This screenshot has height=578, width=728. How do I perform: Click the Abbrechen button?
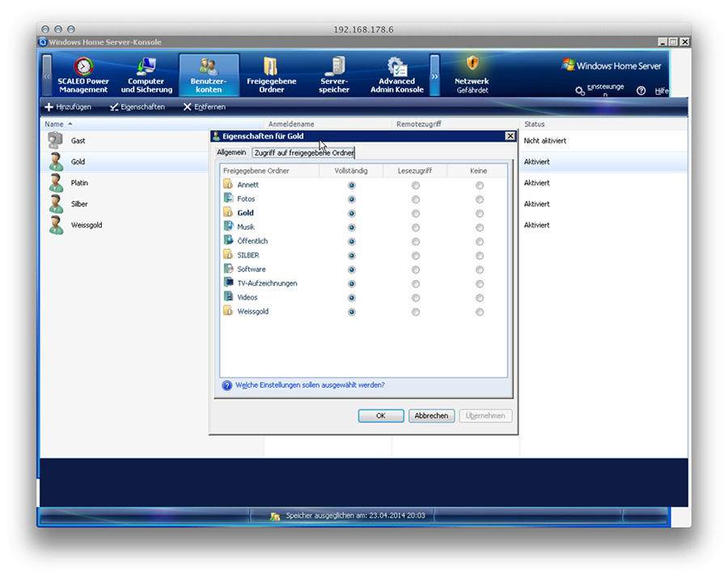click(431, 416)
